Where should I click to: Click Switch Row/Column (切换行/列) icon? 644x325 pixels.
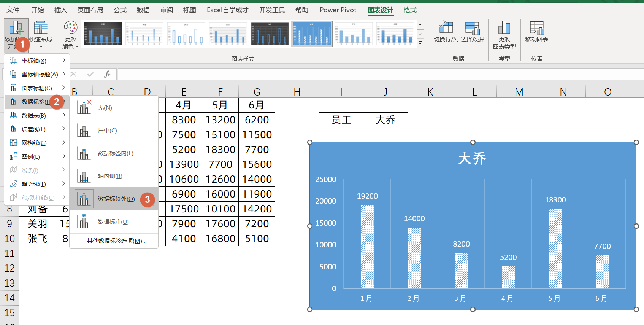click(x=446, y=32)
